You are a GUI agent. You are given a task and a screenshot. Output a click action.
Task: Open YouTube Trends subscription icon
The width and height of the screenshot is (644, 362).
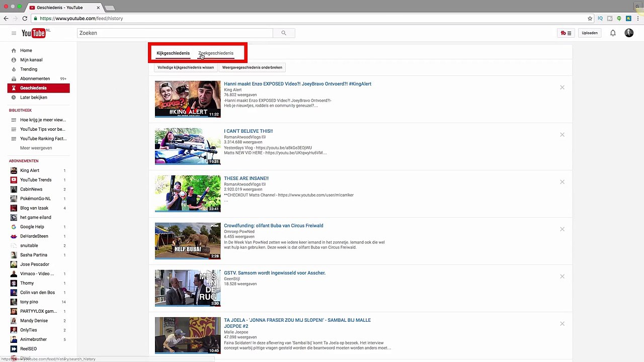[x=14, y=180]
